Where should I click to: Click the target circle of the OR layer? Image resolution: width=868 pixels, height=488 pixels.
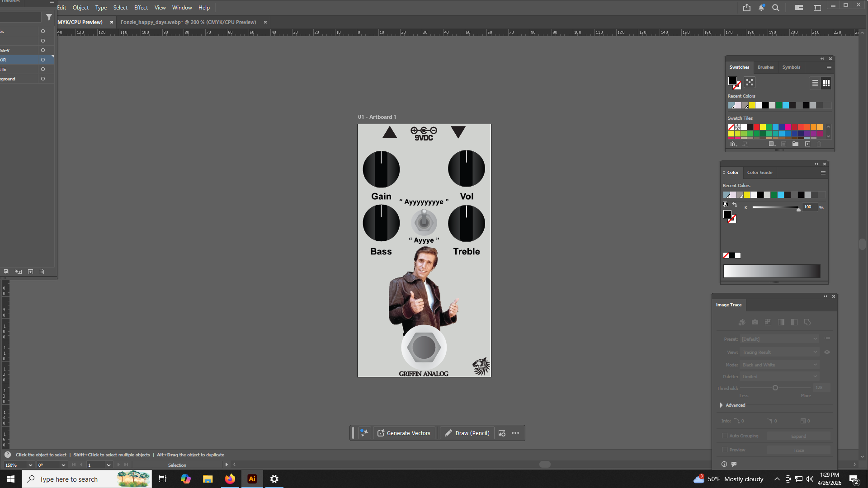tap(43, 60)
